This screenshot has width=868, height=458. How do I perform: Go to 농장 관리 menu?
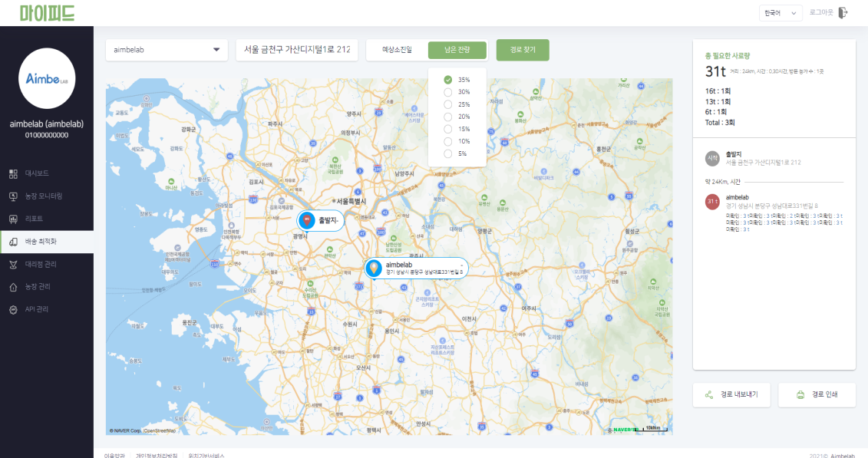click(47, 287)
